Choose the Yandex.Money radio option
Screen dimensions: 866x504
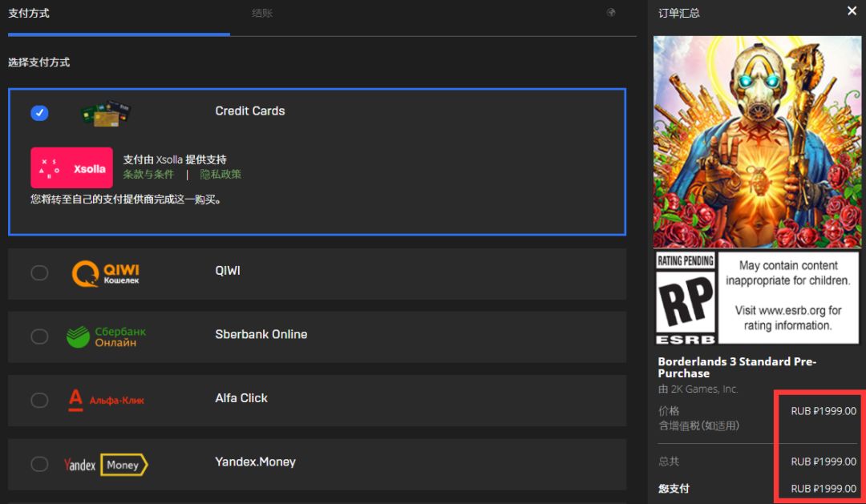coord(39,464)
